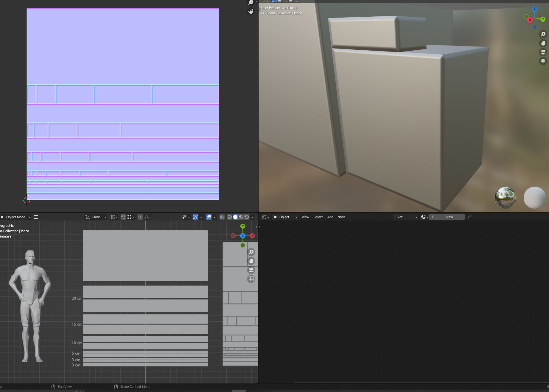Click the normal map image in editor
The width and height of the screenshot is (549, 392).
coord(123,104)
